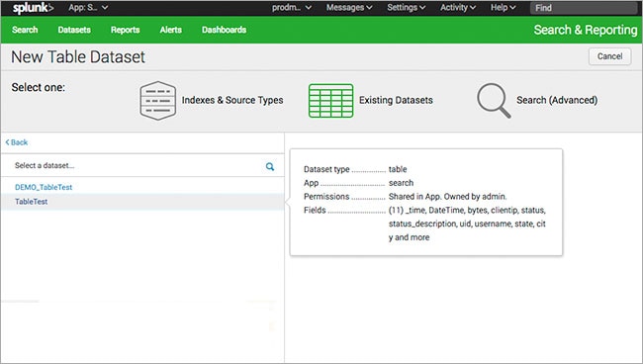Select the green Existing Datasets table icon
643x364 pixels.
(330, 101)
